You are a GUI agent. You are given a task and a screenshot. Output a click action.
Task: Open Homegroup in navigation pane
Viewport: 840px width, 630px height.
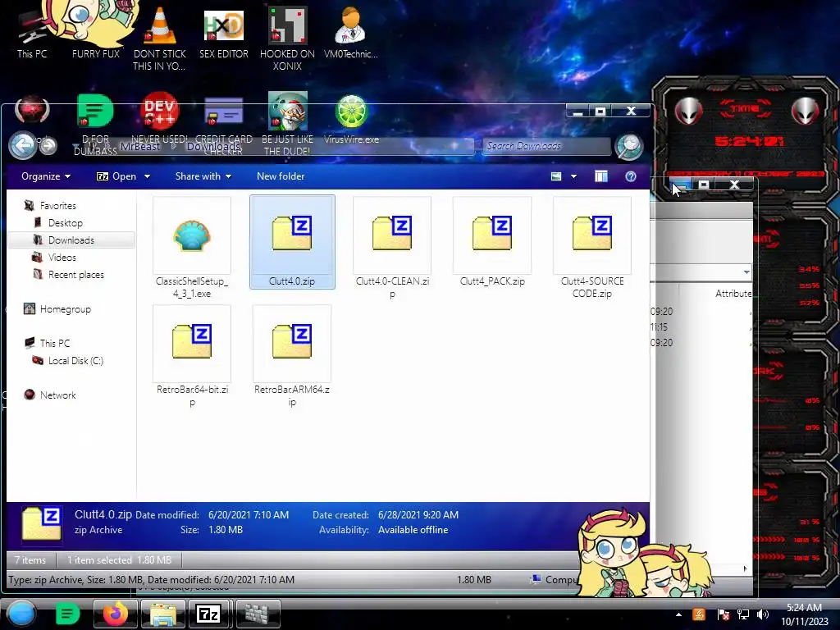[x=66, y=309]
